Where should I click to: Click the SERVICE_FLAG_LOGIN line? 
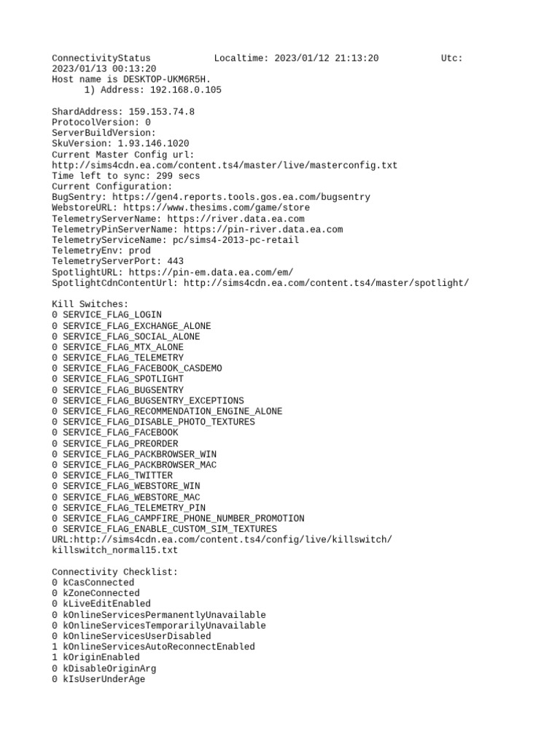click(x=106, y=315)
